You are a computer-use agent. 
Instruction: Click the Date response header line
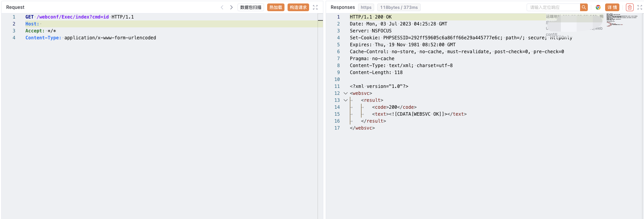(398, 24)
